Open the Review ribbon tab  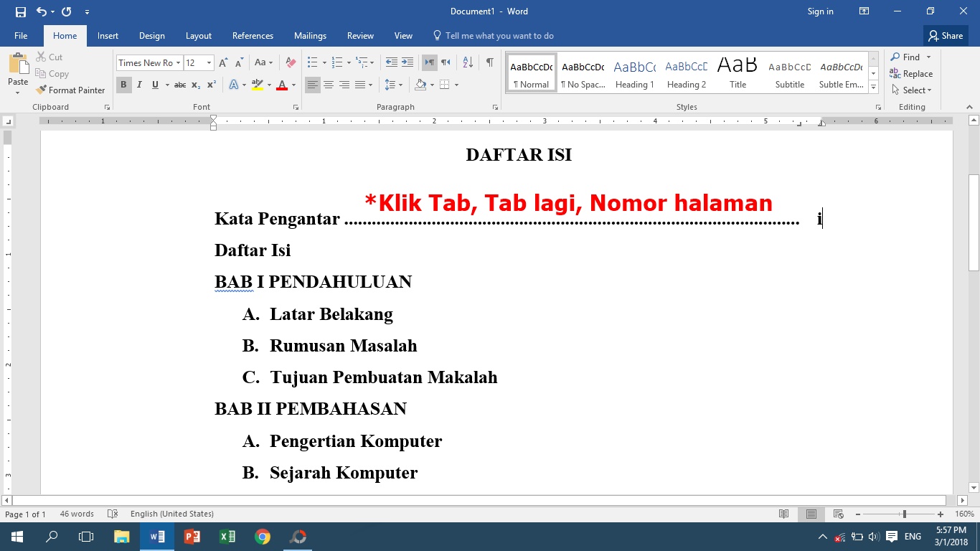click(360, 35)
